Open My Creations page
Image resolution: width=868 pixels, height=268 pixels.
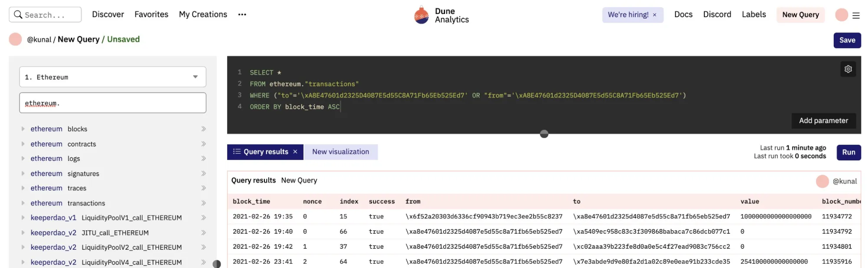coord(203,15)
